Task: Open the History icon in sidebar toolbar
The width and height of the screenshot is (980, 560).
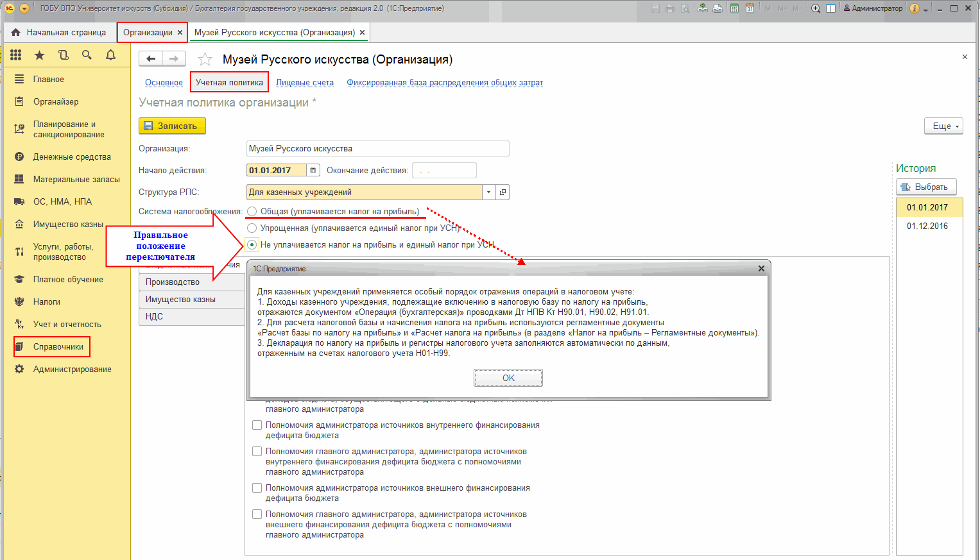Action: (63, 55)
